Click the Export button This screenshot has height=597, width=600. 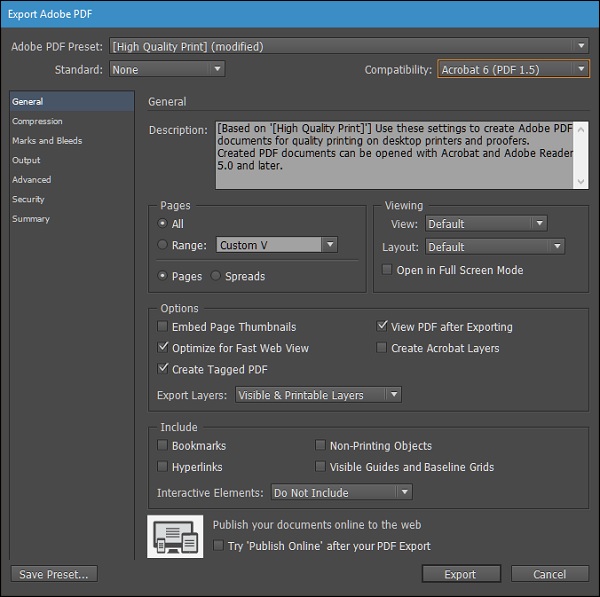460,574
